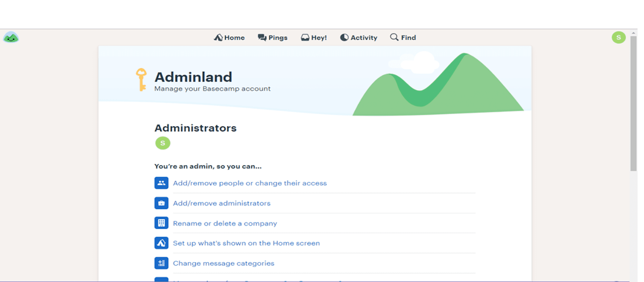Open the Home menu item
The width and height of the screenshot is (644, 282).
(229, 38)
